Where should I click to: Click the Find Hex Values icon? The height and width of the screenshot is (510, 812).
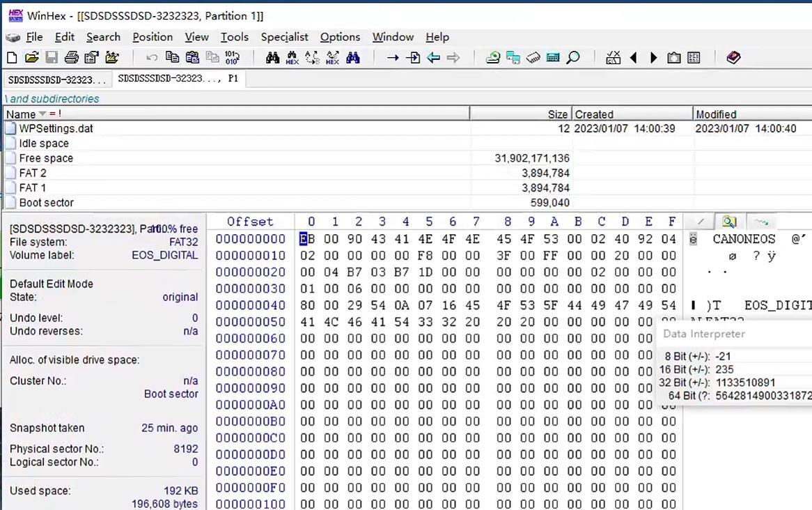point(292,58)
